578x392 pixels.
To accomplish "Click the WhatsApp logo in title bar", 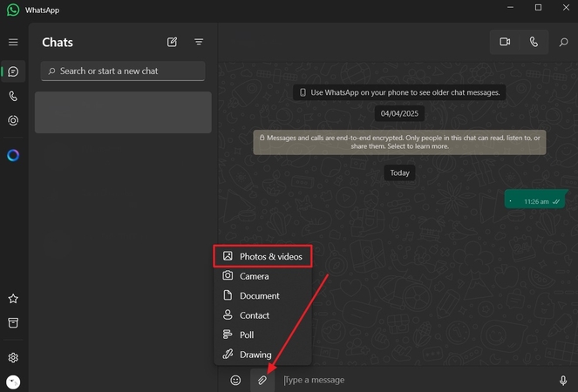I will coord(13,10).
